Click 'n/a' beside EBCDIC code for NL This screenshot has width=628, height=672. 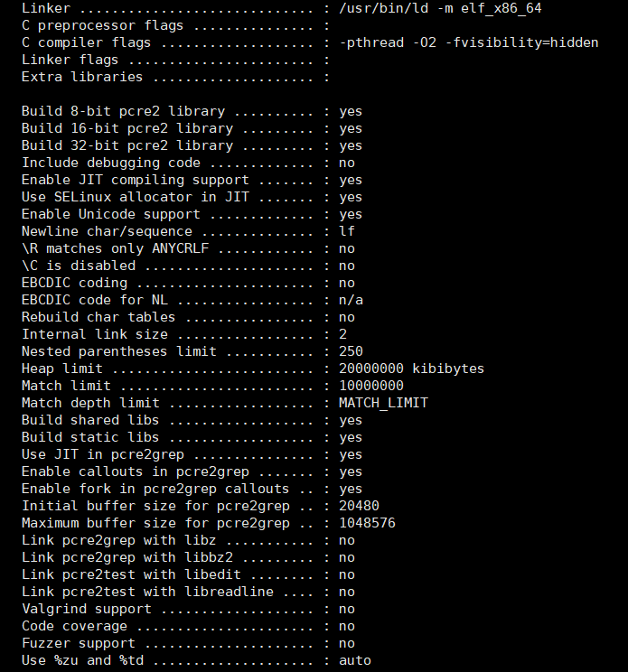(x=351, y=300)
